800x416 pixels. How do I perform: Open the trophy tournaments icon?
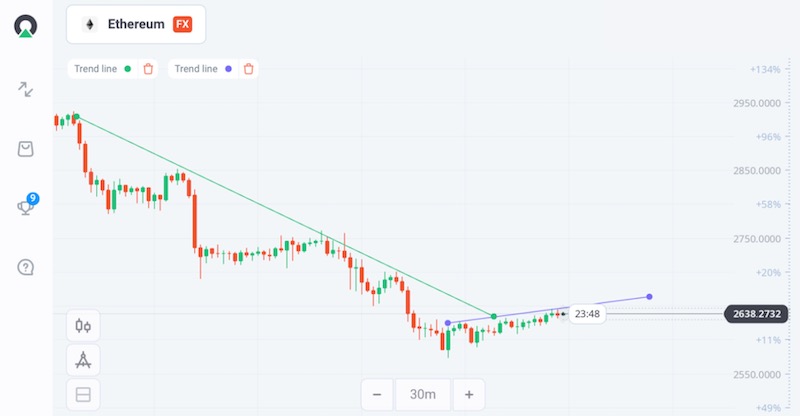click(x=26, y=207)
